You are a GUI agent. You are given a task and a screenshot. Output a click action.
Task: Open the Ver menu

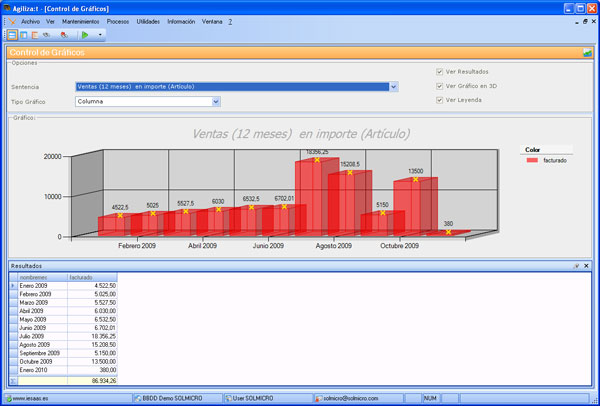point(51,22)
